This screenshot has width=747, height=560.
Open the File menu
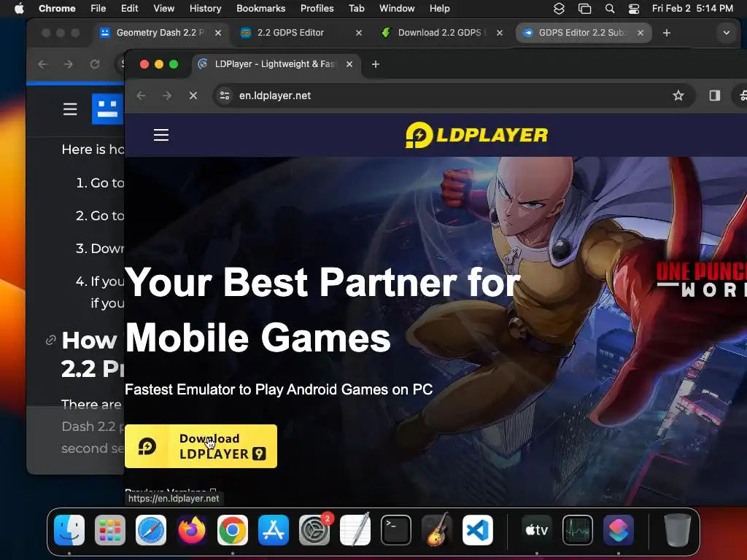pos(98,9)
